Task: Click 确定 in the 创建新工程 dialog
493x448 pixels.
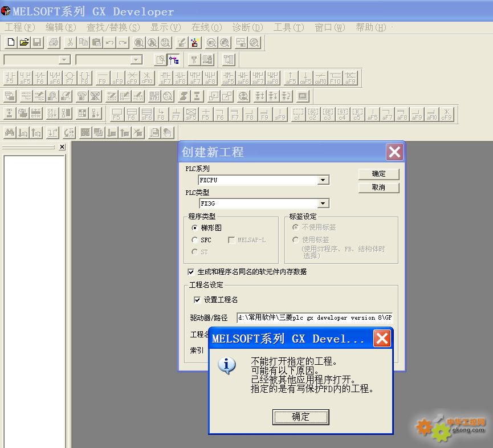Action: [x=378, y=174]
